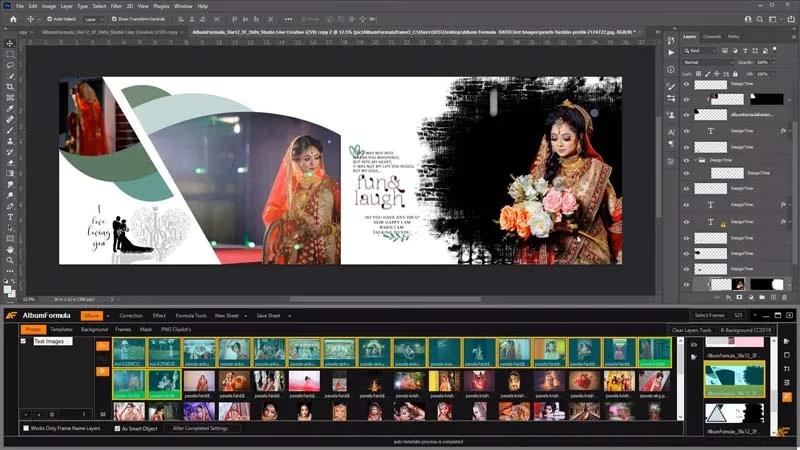Open the PNG ClipArt's tab
800x450 pixels.
(176, 330)
